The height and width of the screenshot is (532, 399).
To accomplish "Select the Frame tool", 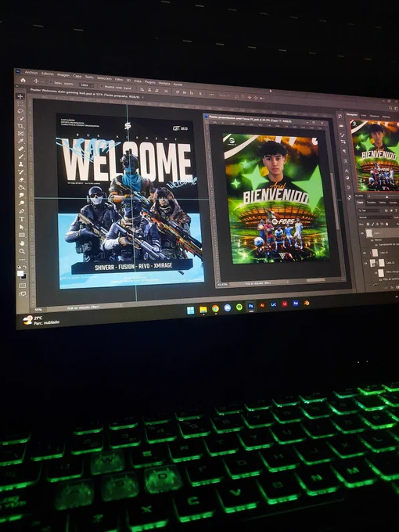I will point(20,133).
